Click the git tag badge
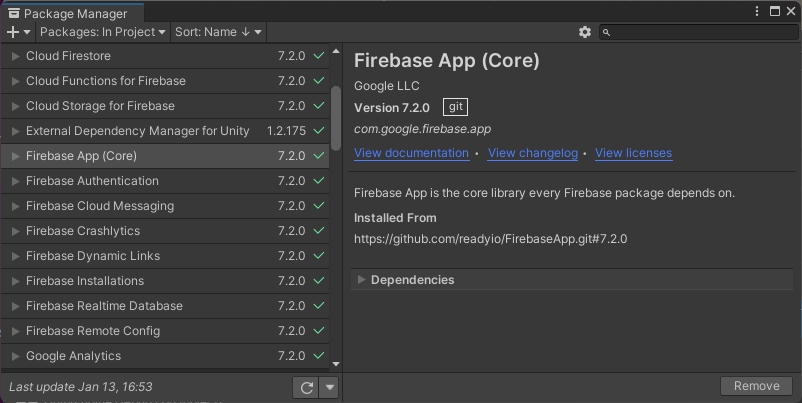 pyautogui.click(x=455, y=107)
